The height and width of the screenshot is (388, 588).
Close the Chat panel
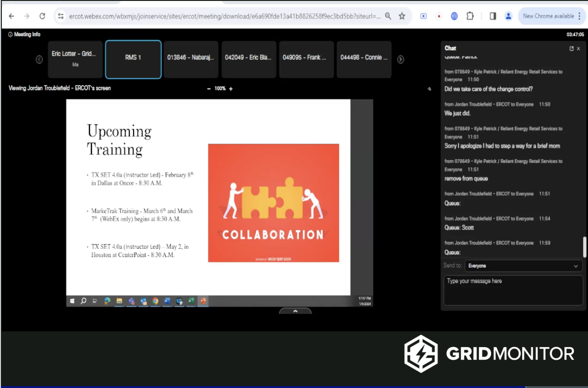tap(579, 48)
